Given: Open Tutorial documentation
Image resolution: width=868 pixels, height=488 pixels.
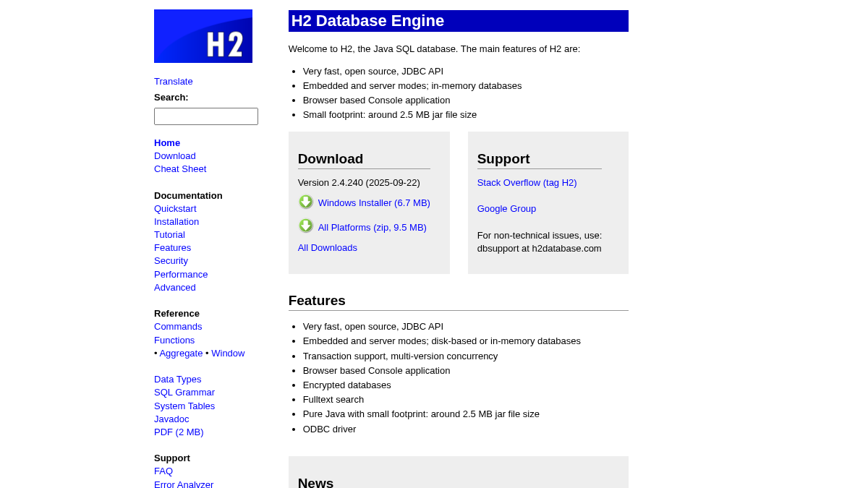Looking at the screenshot, I should tap(169, 235).
